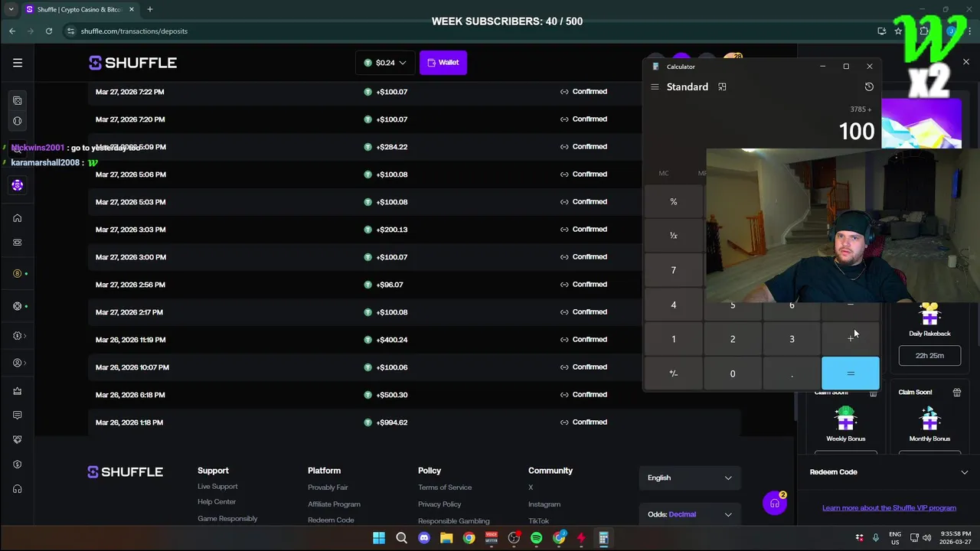Image resolution: width=980 pixels, height=551 pixels.
Task: Open Affiliate Program footer link
Action: [334, 504]
